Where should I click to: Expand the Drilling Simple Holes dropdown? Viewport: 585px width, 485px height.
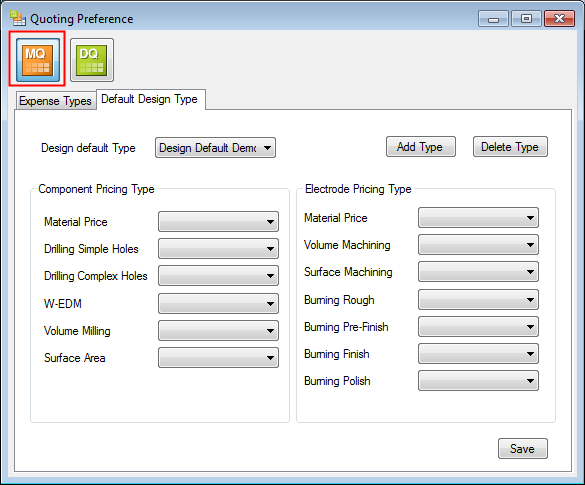point(218,248)
